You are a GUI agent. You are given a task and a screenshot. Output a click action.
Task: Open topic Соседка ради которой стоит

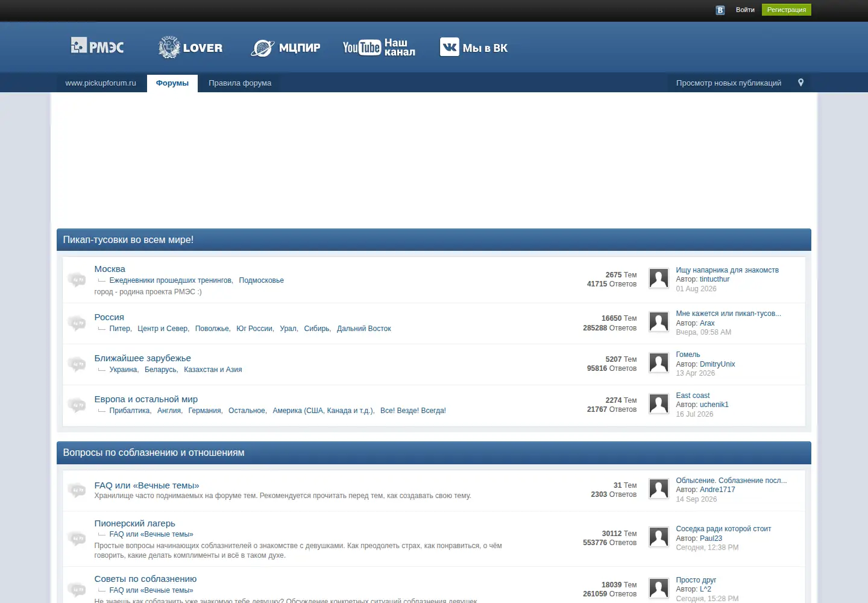pyautogui.click(x=723, y=529)
